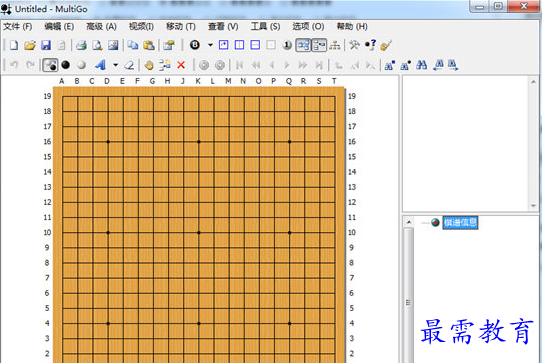Image resolution: width=542 pixels, height=363 pixels.
Task: Expand the label tool dropdown arrow
Action: click(x=115, y=65)
